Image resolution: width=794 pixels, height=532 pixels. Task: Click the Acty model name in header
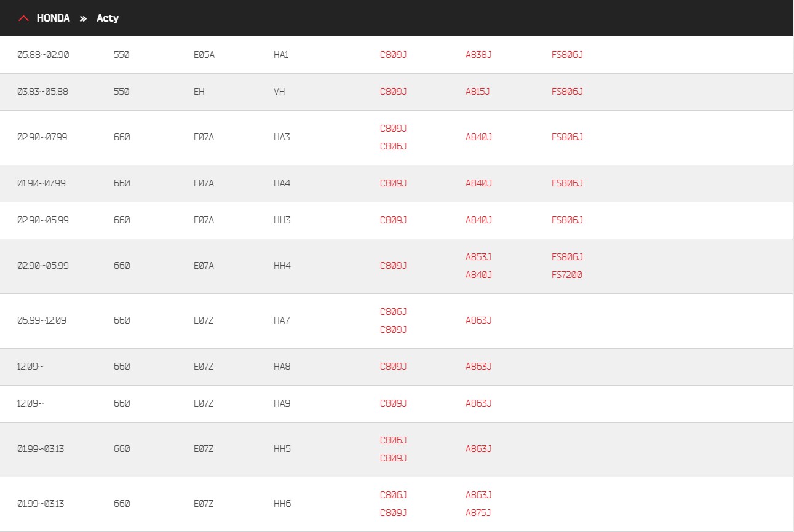(x=108, y=18)
